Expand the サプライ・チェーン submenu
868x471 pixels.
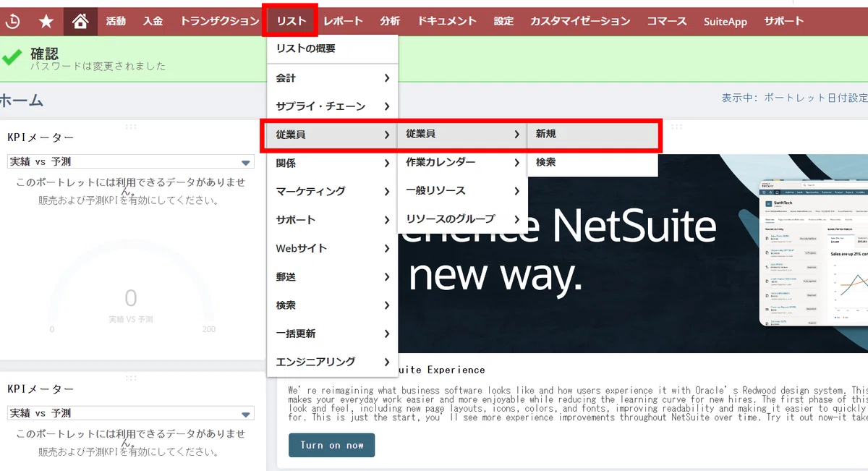click(333, 106)
